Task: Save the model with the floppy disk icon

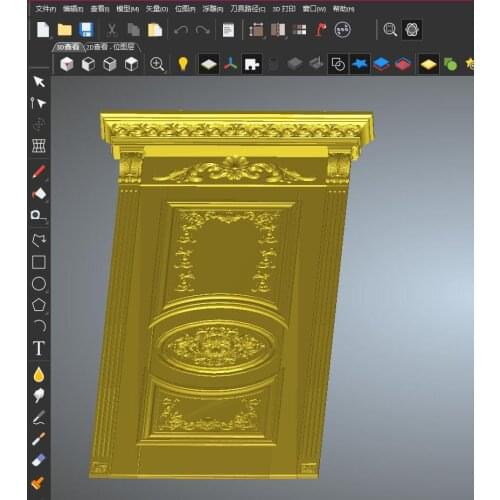Action: [86, 30]
